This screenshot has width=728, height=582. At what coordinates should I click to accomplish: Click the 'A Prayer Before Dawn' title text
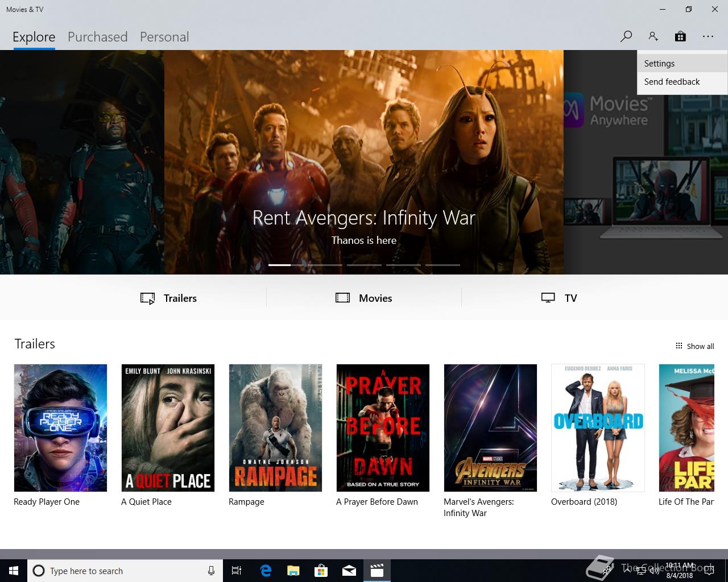[377, 502]
